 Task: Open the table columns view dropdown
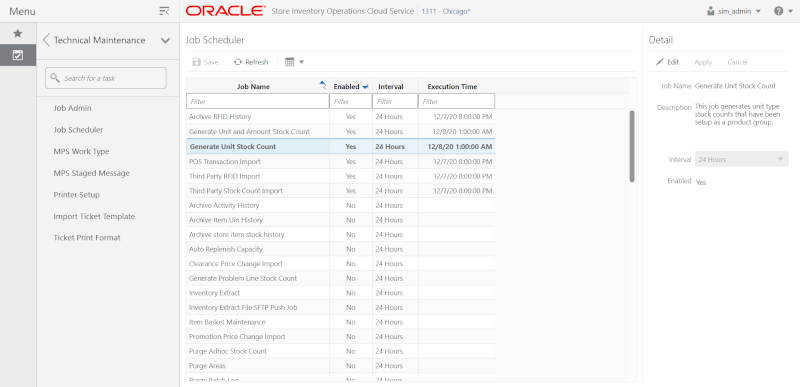(x=294, y=62)
